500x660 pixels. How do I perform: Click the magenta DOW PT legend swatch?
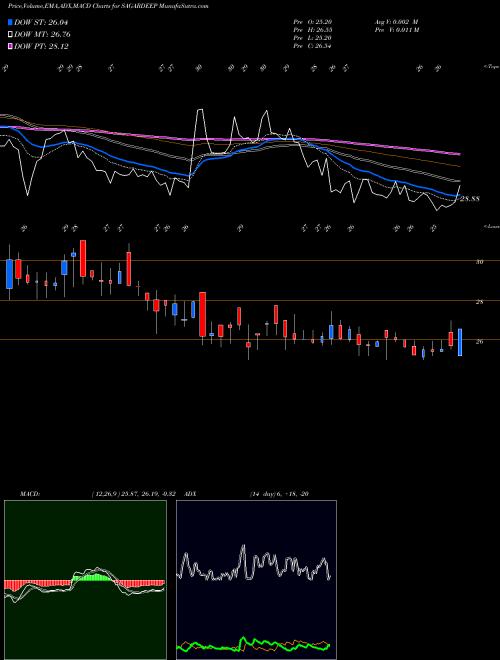11,46
